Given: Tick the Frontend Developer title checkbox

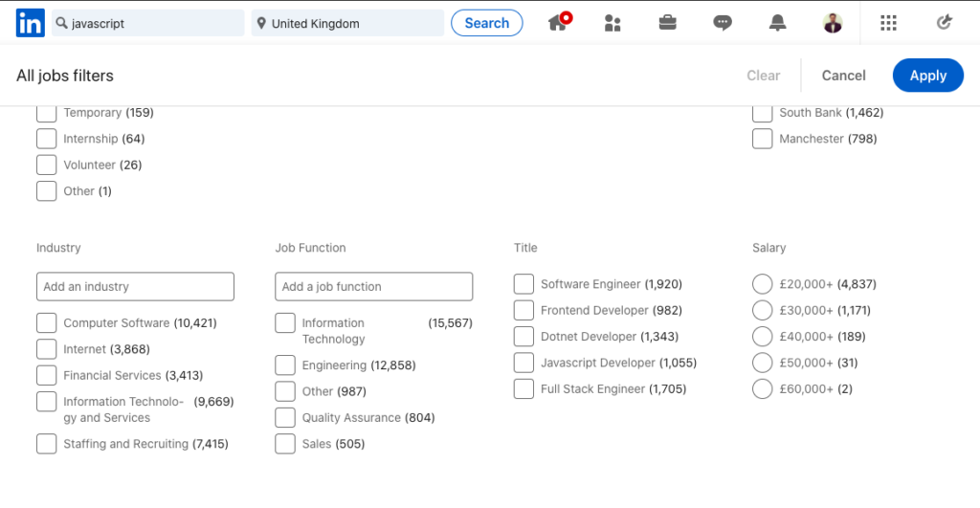Looking at the screenshot, I should coord(523,310).
